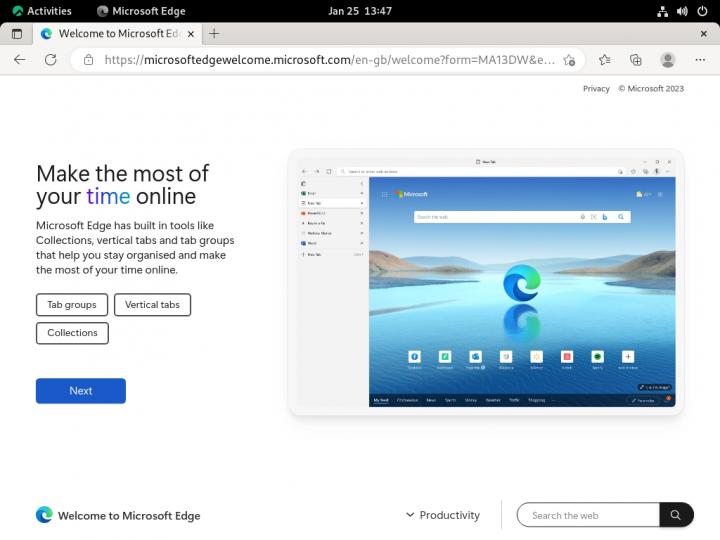The width and height of the screenshot is (720, 540).
Task: Open the system status menu in top bar
Action: [x=682, y=11]
